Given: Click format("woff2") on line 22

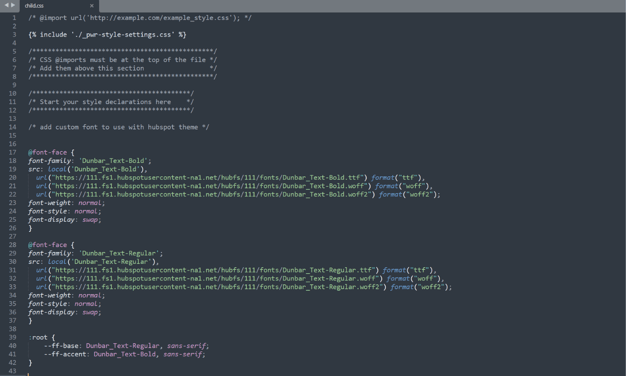Looking at the screenshot, I should point(408,194).
